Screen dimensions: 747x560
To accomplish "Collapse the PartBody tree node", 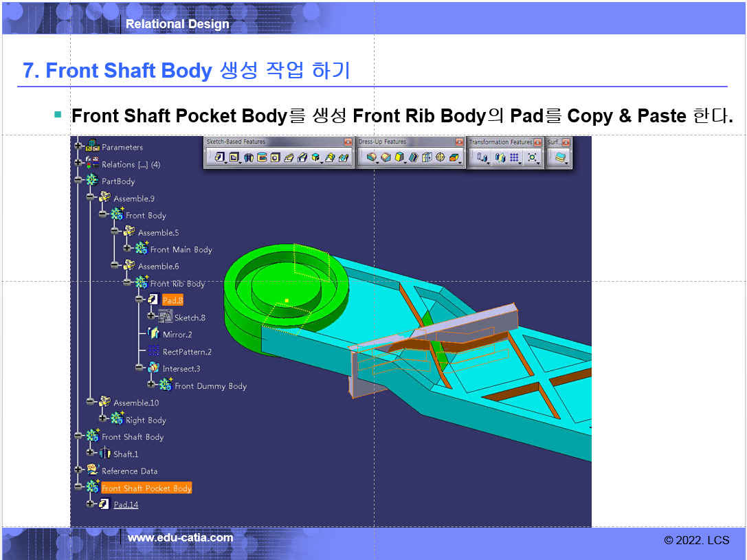I will 79,181.
